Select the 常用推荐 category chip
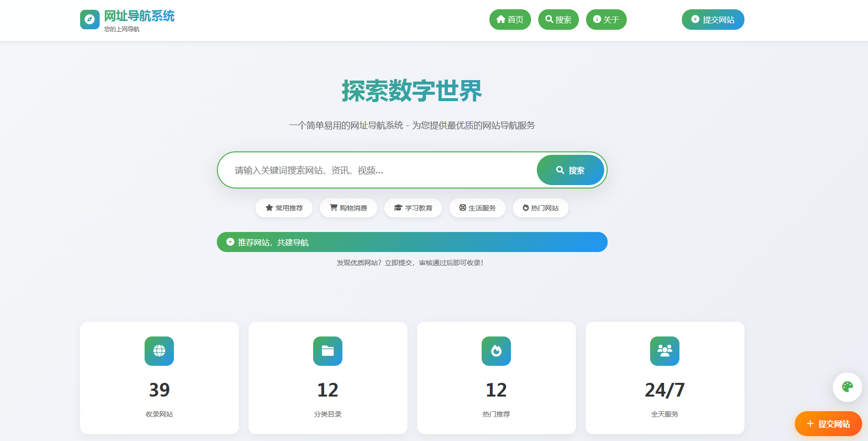The image size is (868, 441). 284,208
